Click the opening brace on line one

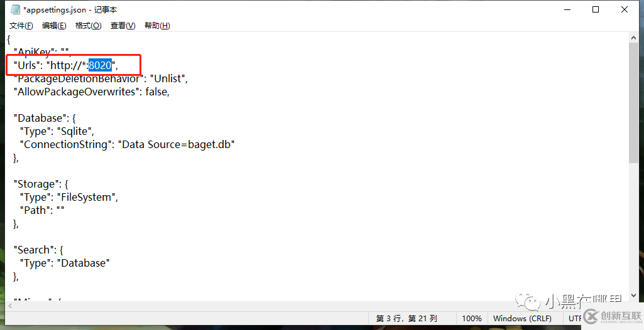pos(9,40)
